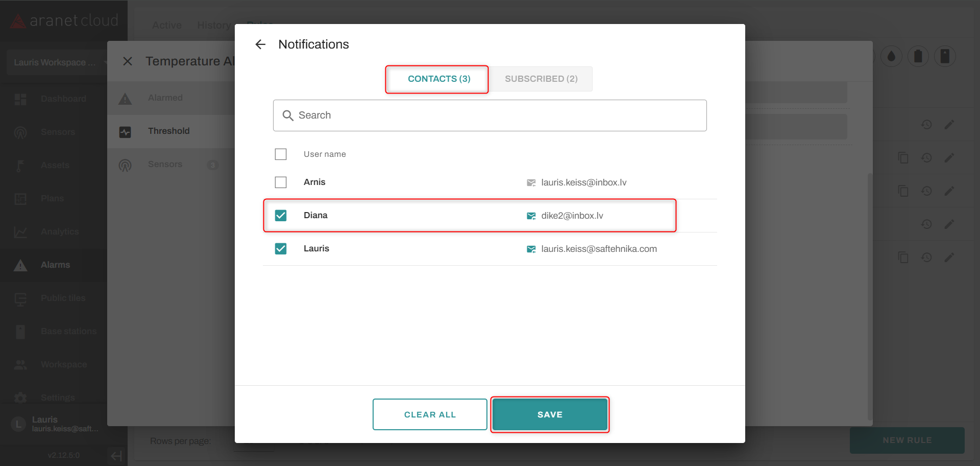Viewport: 980px width, 466px height.
Task: Tick the checkbox for Arnis
Action: click(281, 182)
